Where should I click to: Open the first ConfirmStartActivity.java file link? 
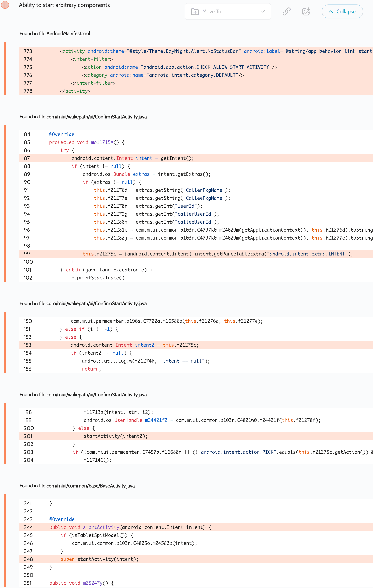click(x=96, y=117)
